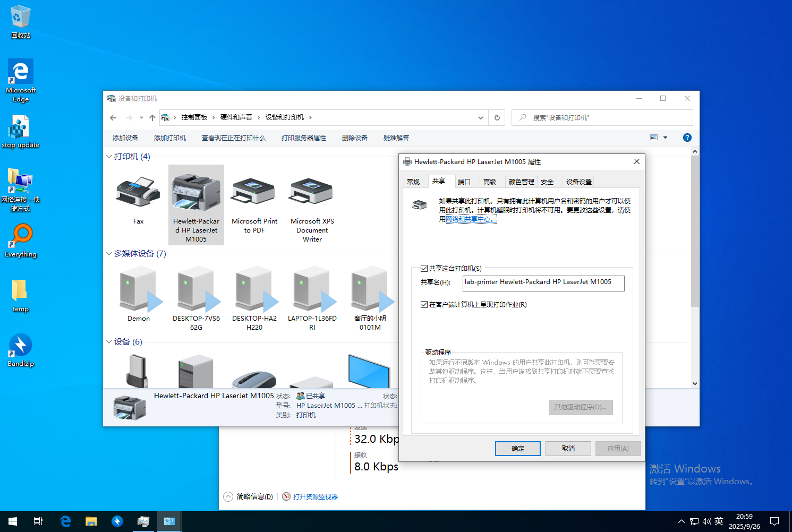Navigate up one folder level
Viewport: 792px width, 532px height.
click(x=152, y=118)
